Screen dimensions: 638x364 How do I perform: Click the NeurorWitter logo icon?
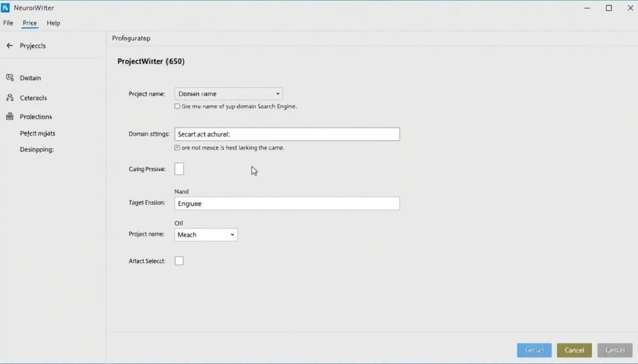(8, 7)
